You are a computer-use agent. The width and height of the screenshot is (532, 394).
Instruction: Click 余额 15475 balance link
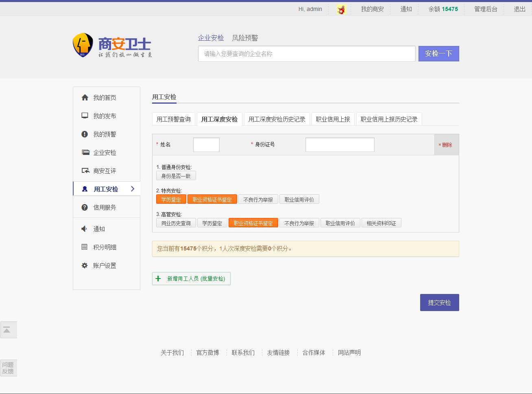pos(443,9)
